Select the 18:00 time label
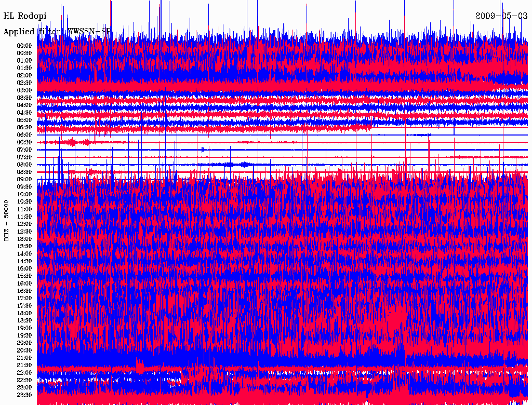Viewport: 532px width, 405px height. [x=24, y=314]
